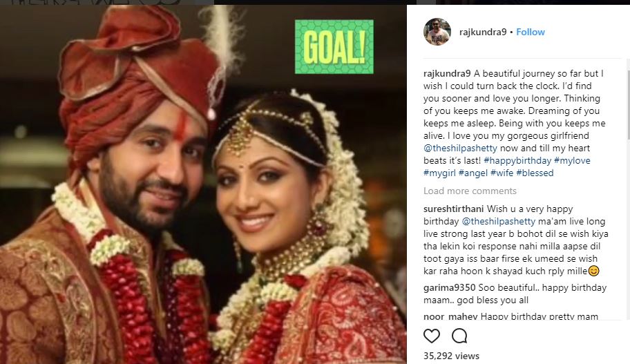Visit sureshtirthani commenter profile

pos(454,209)
